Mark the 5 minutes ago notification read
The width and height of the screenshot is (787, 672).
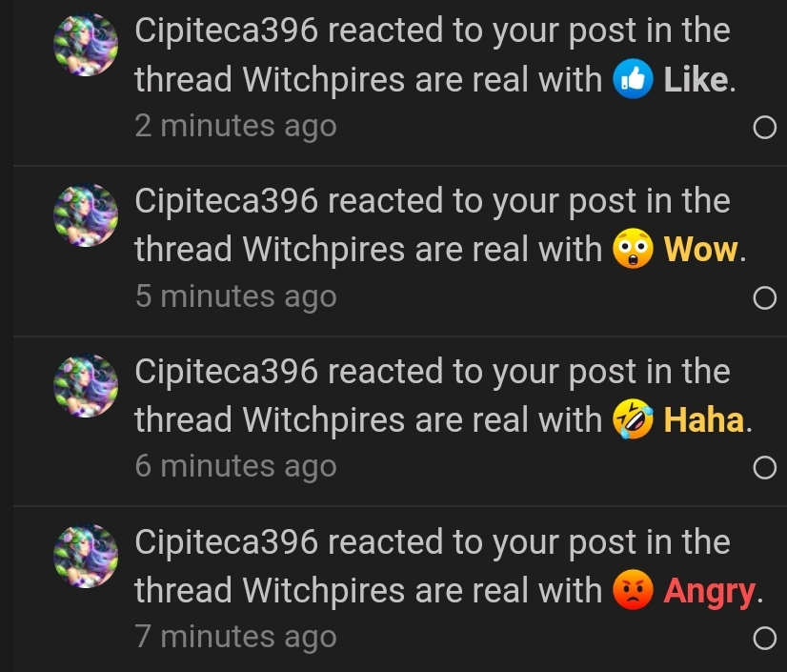coord(764,297)
